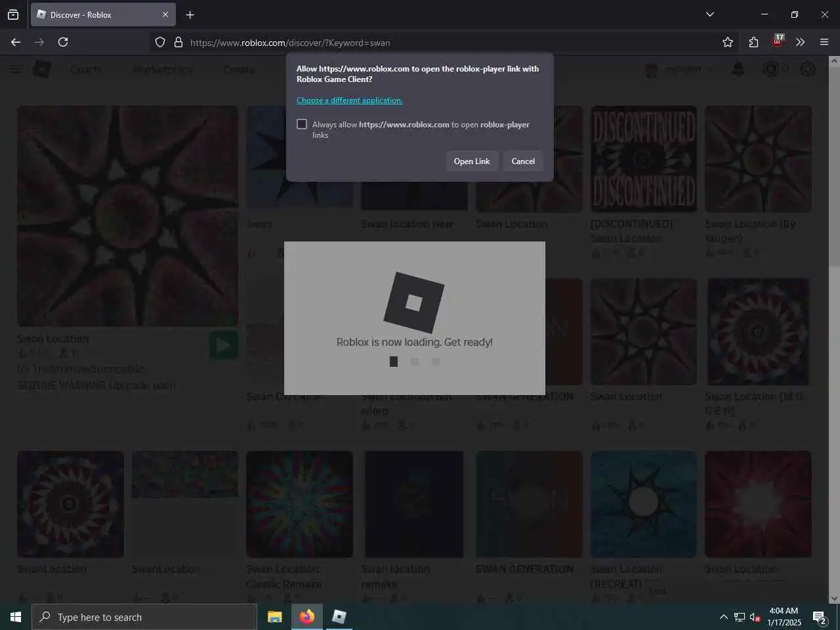The height and width of the screenshot is (630, 840).
Task: Open Swan Location [M U G E N] thumbnail
Action: point(758,331)
